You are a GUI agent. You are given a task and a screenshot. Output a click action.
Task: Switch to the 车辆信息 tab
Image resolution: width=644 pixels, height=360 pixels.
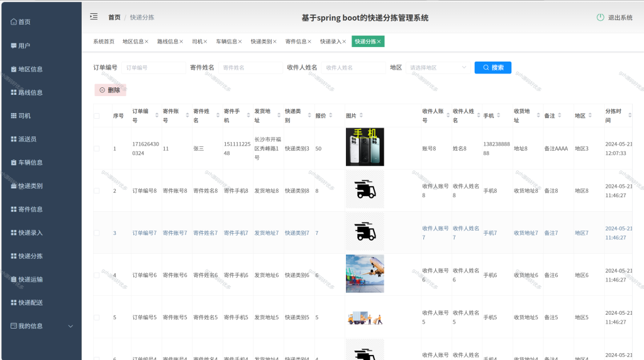[x=226, y=41]
